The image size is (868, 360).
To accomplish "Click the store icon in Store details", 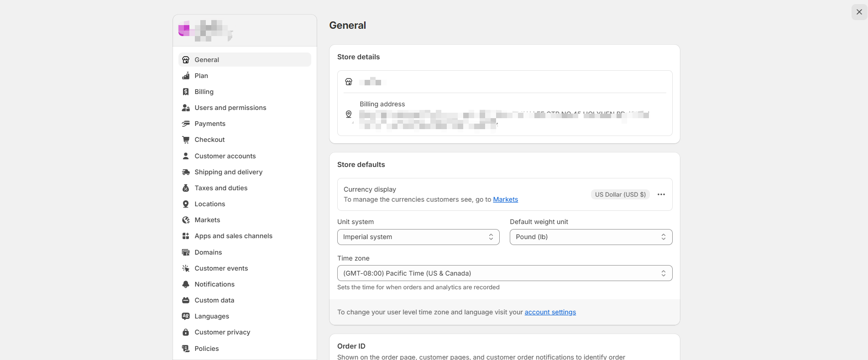I will pos(349,82).
